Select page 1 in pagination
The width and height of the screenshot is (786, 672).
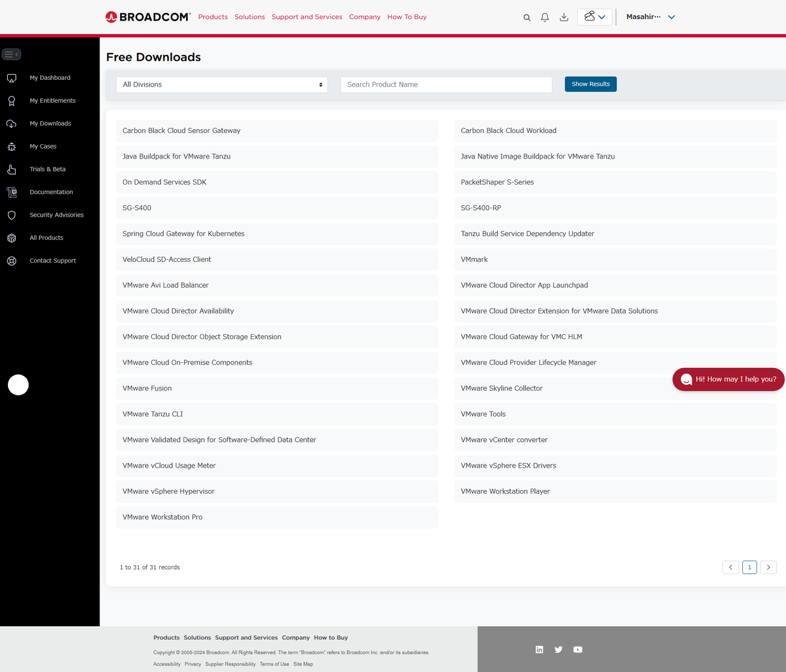pyautogui.click(x=750, y=567)
